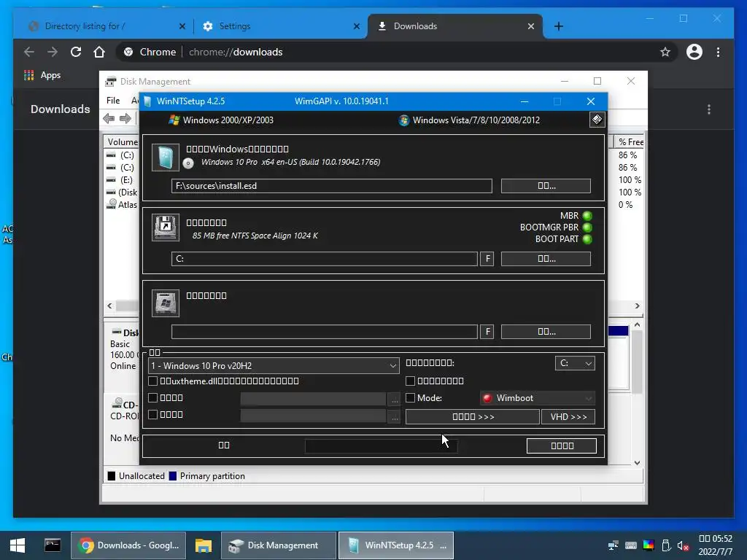Click the BOOT PART green status light
Screen dimensions: 747x560
587,239
